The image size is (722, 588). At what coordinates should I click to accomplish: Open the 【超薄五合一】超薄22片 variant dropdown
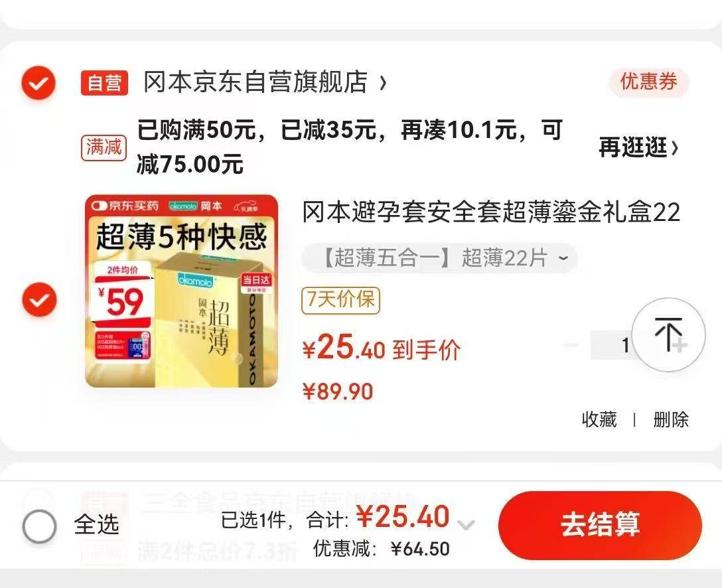[x=439, y=258]
